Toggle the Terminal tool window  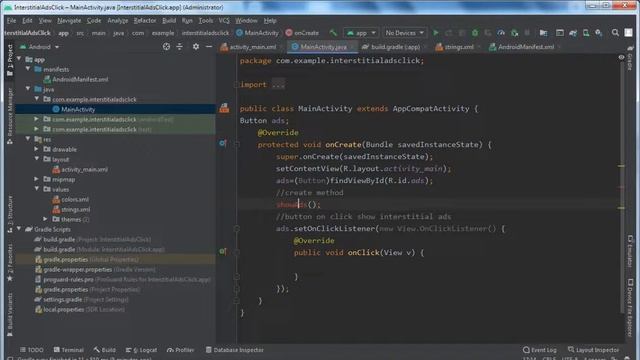coord(69,350)
